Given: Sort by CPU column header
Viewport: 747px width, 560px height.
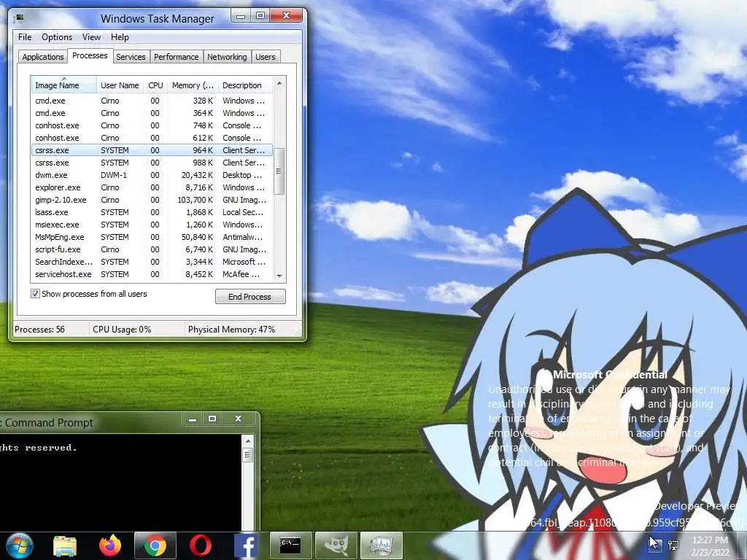Looking at the screenshot, I should [155, 85].
